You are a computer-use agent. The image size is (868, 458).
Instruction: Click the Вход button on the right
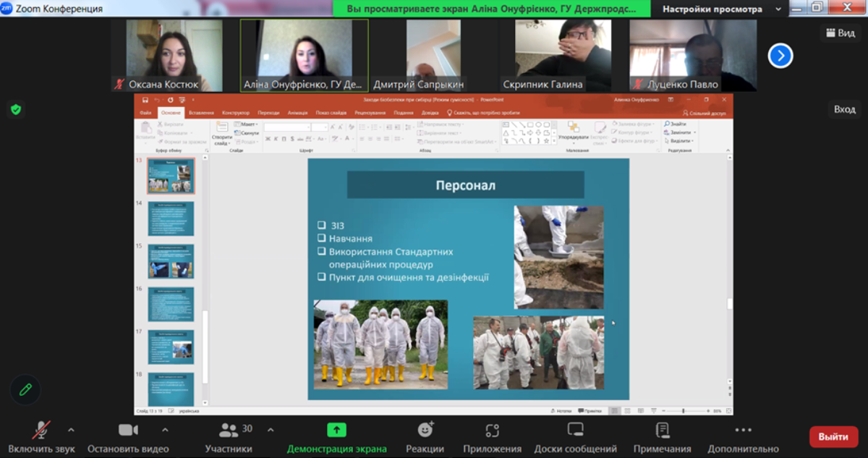pyautogui.click(x=844, y=109)
